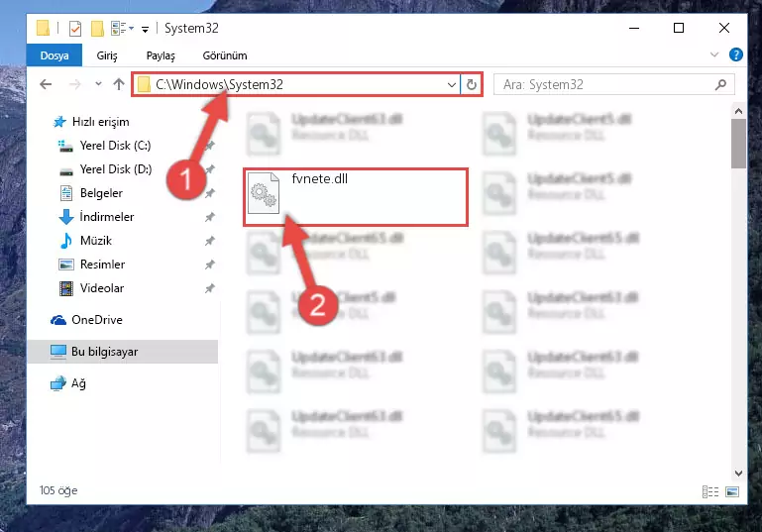Open Yerel Disk (C:) in sidebar
Viewport: 762px width, 532px height.
[115, 146]
